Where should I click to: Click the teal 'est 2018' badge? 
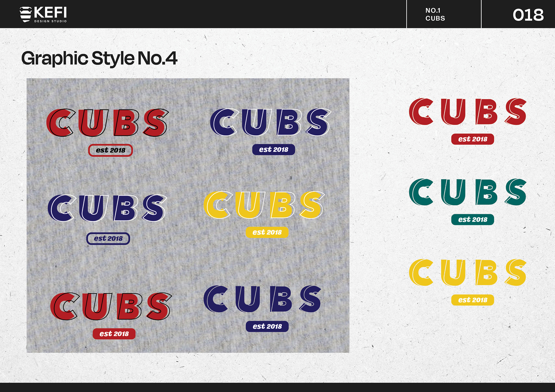pos(473,220)
